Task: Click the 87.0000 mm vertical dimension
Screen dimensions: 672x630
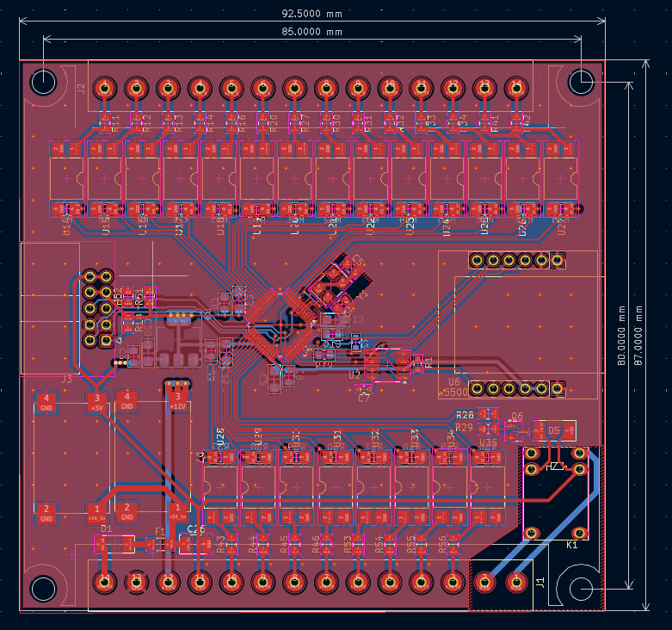Action: [638, 334]
